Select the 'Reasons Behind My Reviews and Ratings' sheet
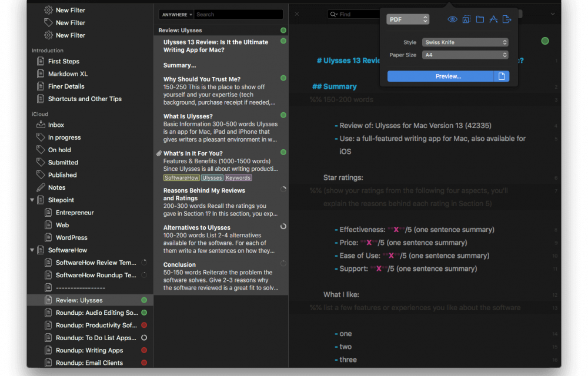This screenshot has width=588, height=376. [221, 202]
